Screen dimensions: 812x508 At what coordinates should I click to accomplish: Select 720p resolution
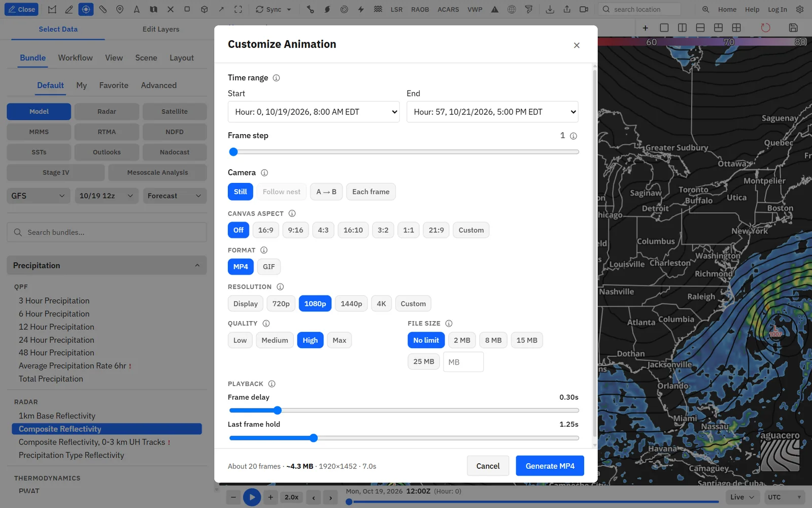click(281, 304)
